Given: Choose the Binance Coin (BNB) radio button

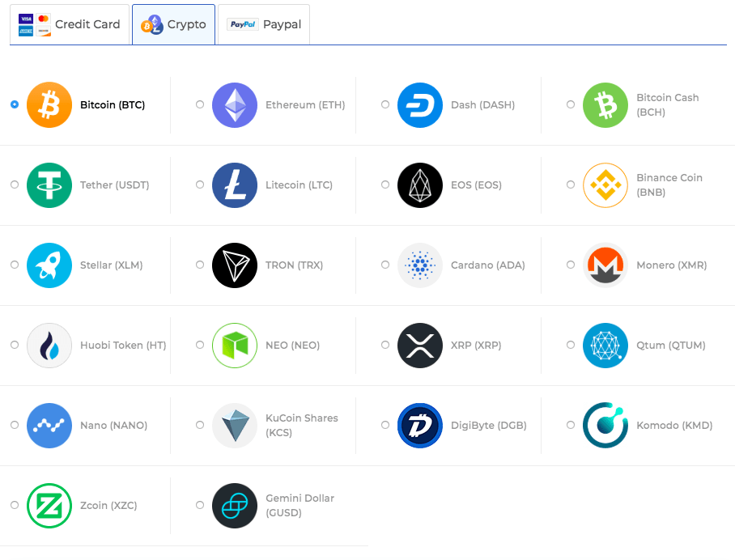Looking at the screenshot, I should coord(571,185).
